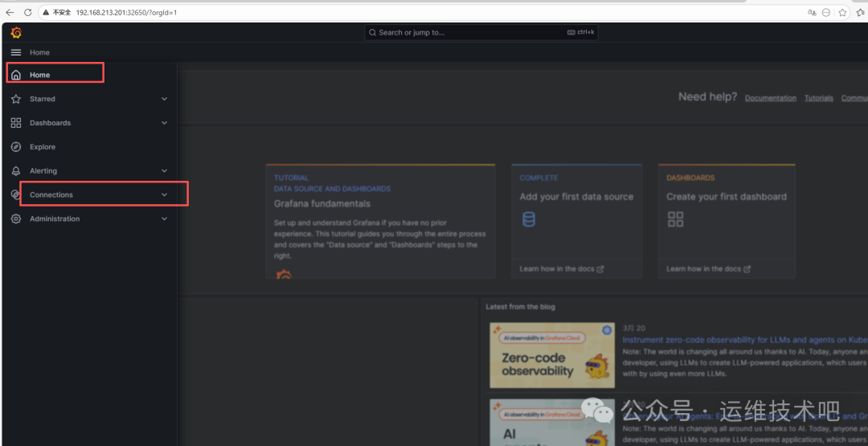Click the Grafana logo icon

16,33
